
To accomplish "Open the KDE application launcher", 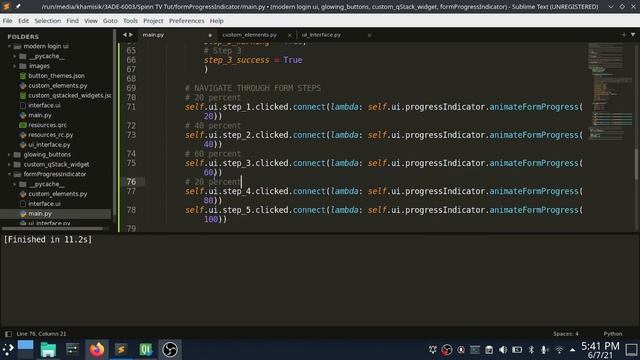I will coord(8,350).
